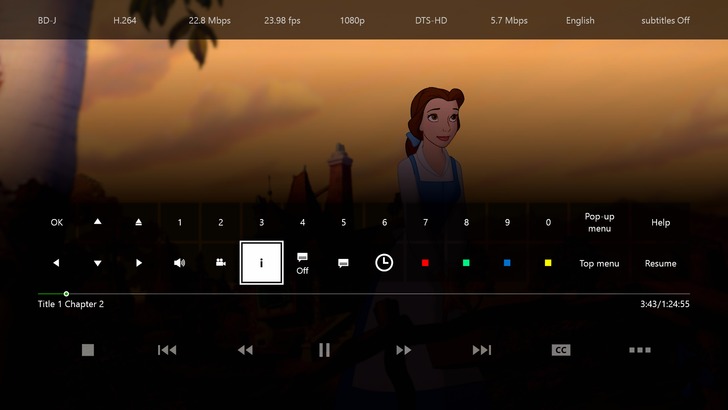728x410 pixels.
Task: Change the camera angle icon
Action: tap(221, 263)
